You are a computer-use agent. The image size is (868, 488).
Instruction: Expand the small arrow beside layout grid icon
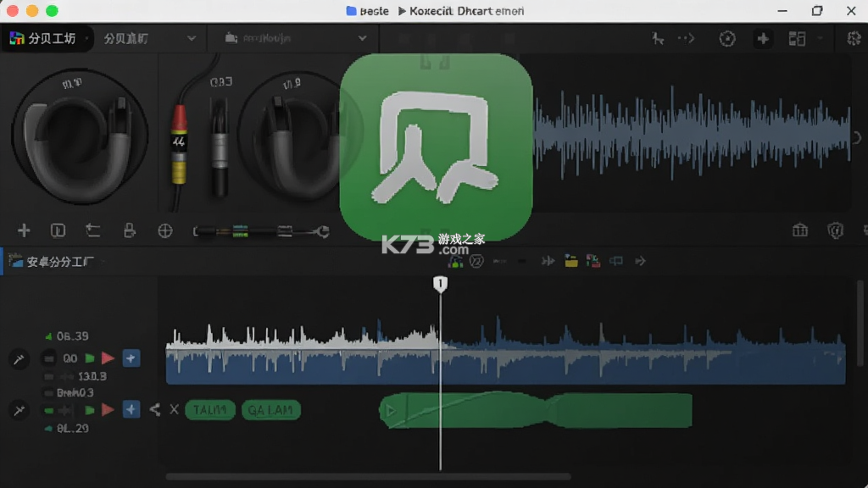[x=820, y=38]
